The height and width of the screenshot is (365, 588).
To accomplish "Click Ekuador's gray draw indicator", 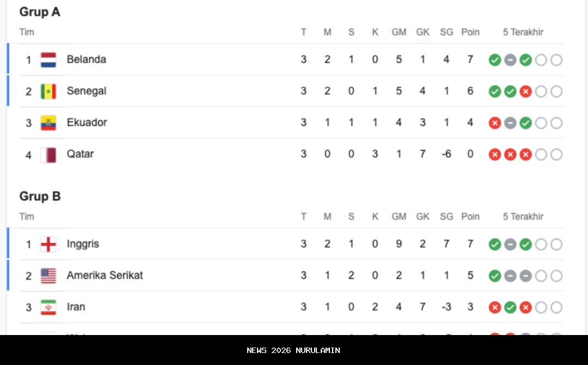I will click(510, 123).
